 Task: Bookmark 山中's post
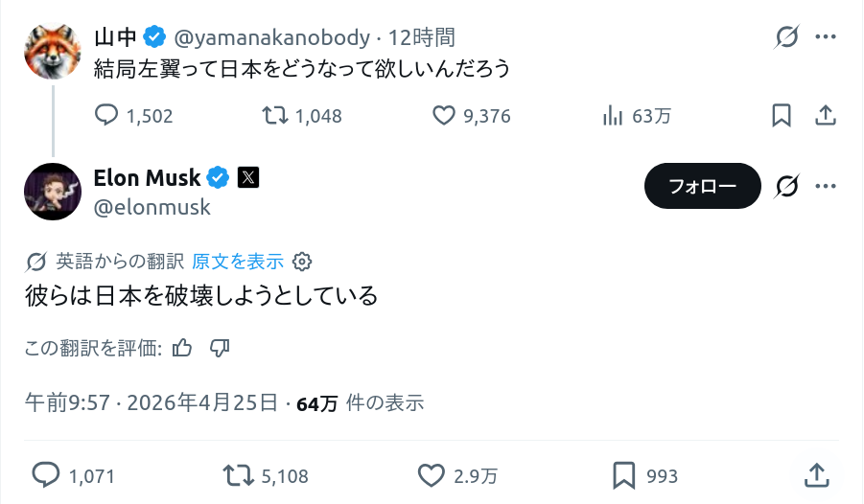click(x=782, y=116)
